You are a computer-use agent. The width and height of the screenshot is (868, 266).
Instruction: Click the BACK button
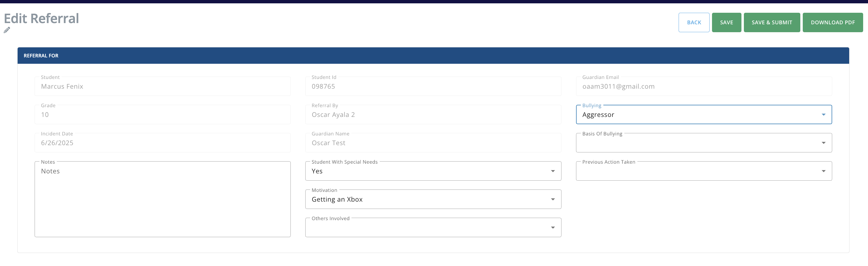click(x=694, y=22)
